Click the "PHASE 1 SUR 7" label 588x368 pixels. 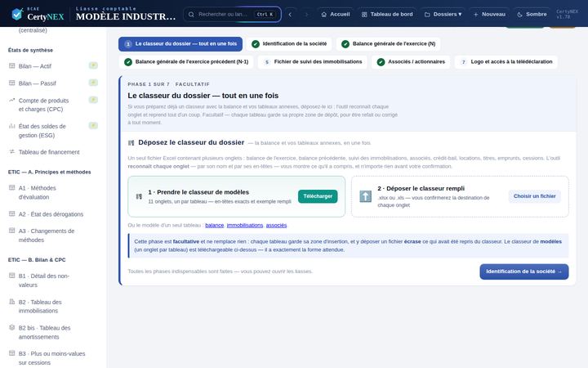tap(149, 84)
